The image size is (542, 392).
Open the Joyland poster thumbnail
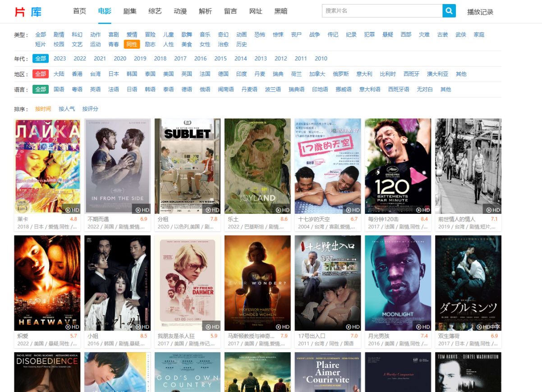[257, 166]
